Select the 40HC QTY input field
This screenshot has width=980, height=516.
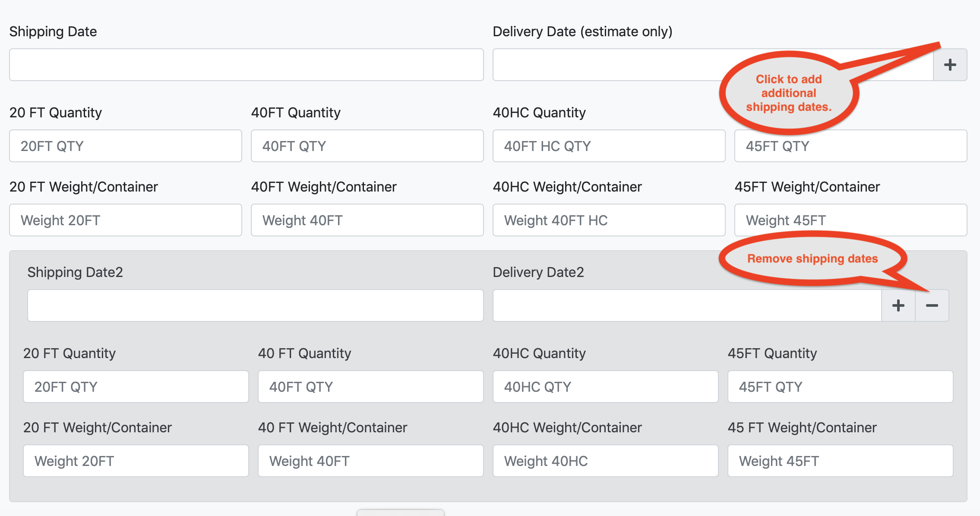605,387
